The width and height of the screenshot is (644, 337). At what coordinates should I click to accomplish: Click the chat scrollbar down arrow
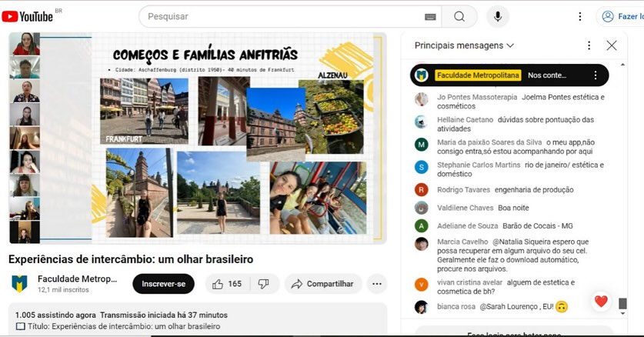tap(622, 314)
